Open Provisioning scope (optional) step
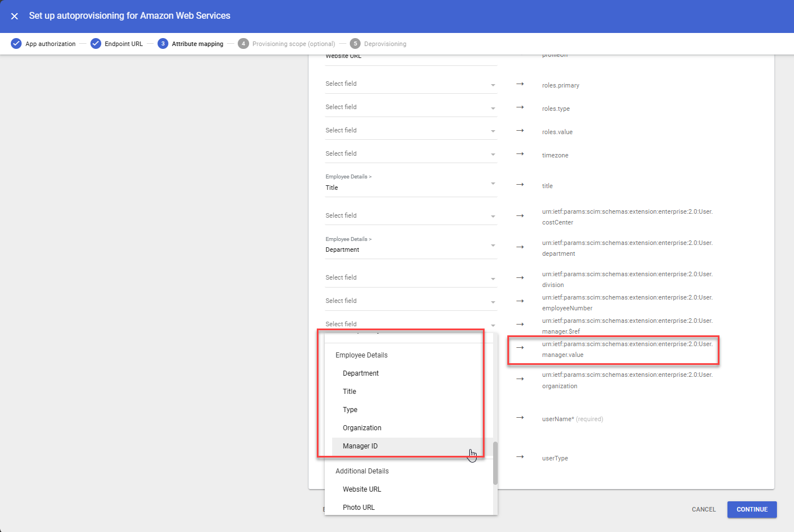Viewport: 794px width, 532px height. (287, 44)
